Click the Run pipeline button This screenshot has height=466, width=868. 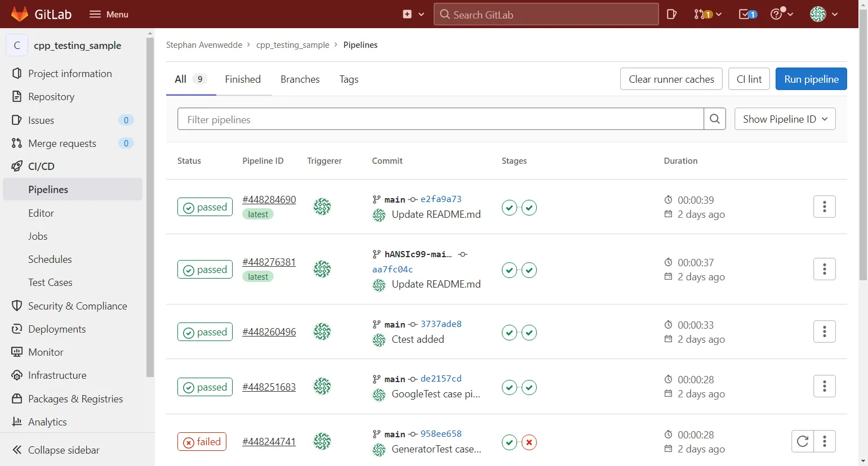tap(811, 79)
